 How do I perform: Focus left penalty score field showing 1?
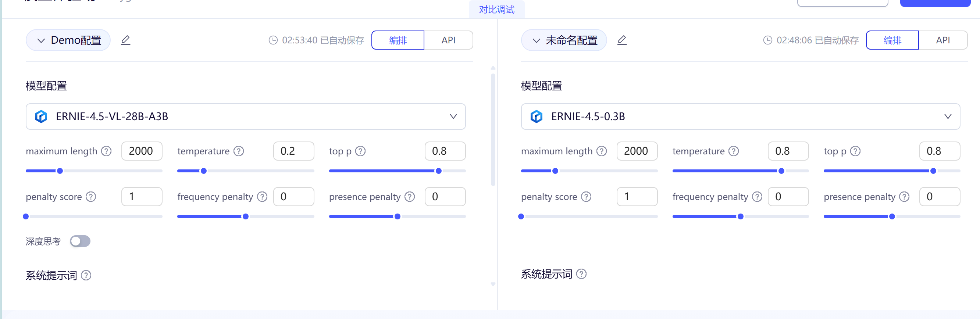pyautogui.click(x=142, y=197)
